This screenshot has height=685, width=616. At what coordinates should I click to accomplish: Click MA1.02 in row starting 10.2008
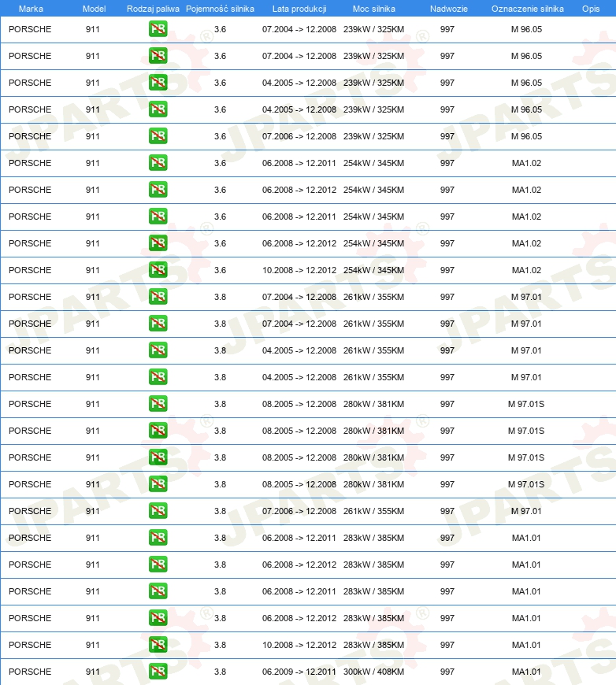[526, 270]
